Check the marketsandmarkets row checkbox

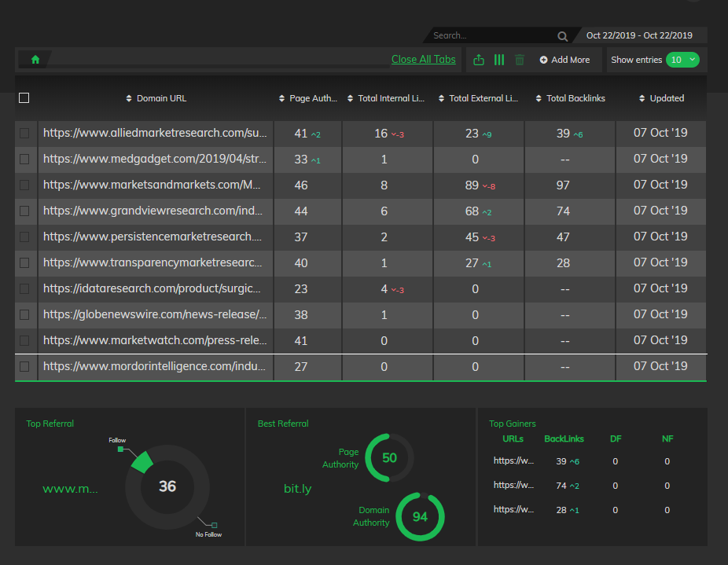(24, 185)
